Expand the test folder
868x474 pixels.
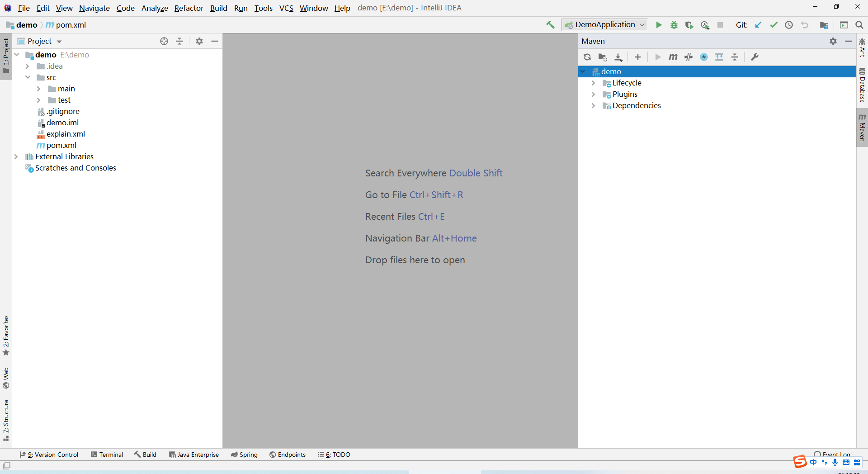[39, 100]
